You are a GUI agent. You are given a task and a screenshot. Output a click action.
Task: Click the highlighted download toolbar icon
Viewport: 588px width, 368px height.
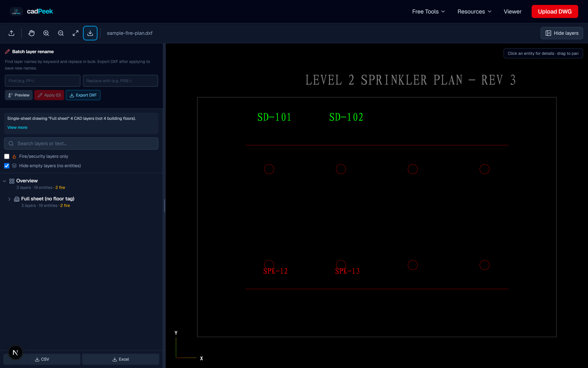pos(90,33)
